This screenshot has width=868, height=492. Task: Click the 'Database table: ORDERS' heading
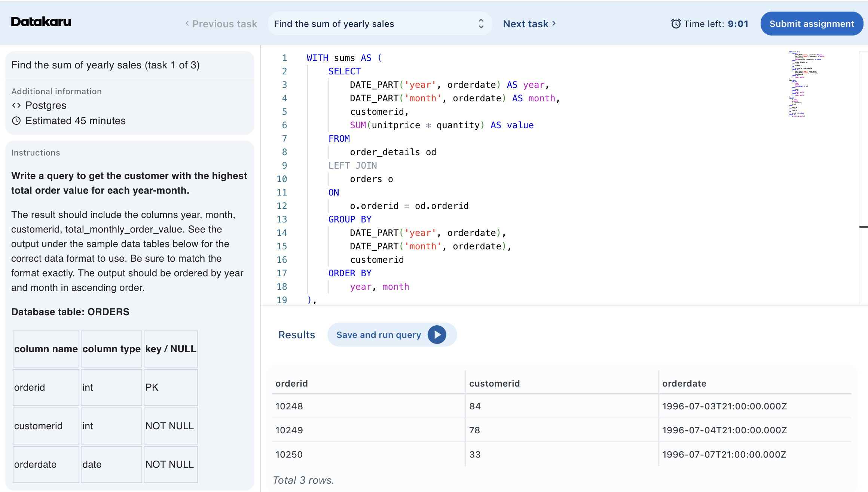(70, 312)
